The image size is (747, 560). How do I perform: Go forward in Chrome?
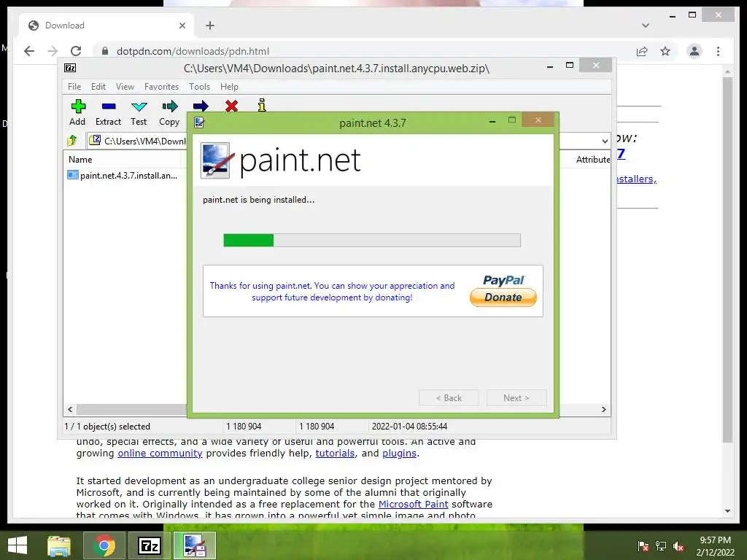coord(53,51)
